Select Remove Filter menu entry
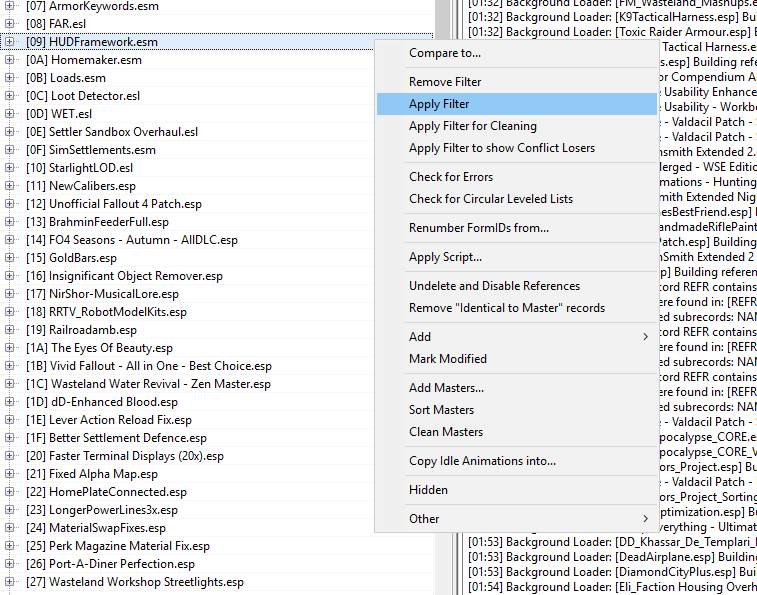Viewport: 757px width, 595px height. pyautogui.click(x=517, y=82)
